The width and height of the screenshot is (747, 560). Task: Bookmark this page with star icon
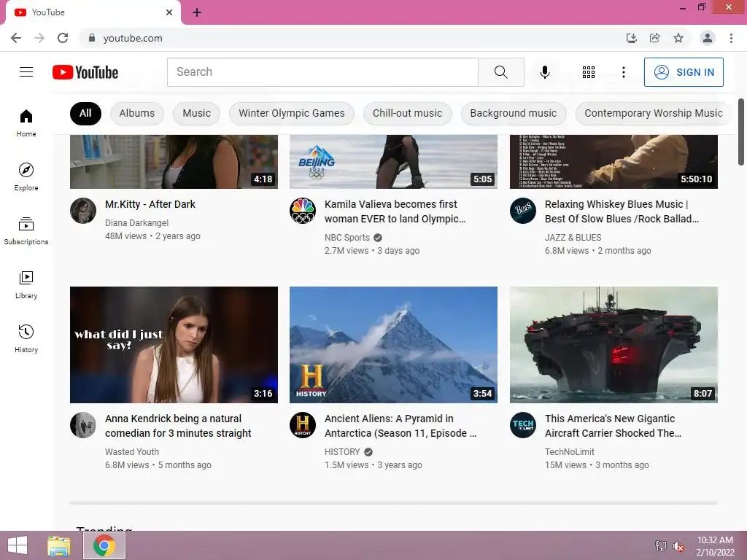(x=678, y=38)
